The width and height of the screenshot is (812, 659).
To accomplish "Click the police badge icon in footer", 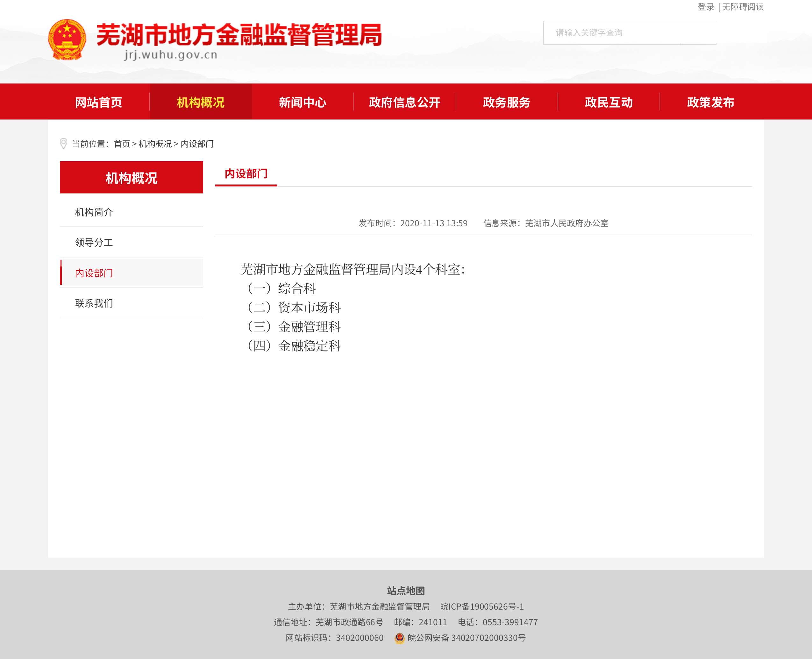I will [x=399, y=638].
